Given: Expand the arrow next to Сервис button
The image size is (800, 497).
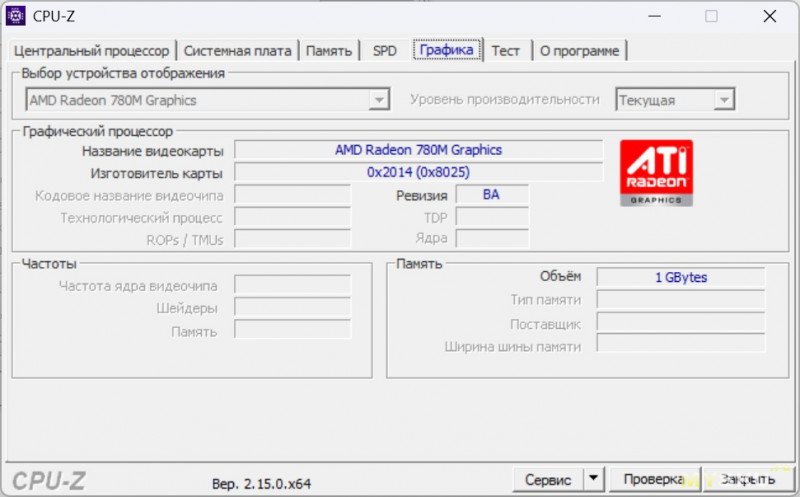Looking at the screenshot, I should (x=593, y=480).
